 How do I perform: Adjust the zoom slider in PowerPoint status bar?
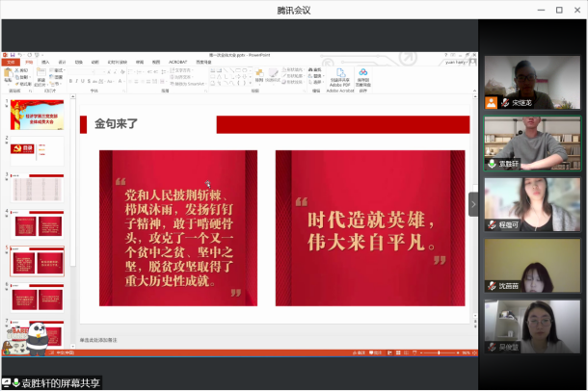(x=439, y=353)
